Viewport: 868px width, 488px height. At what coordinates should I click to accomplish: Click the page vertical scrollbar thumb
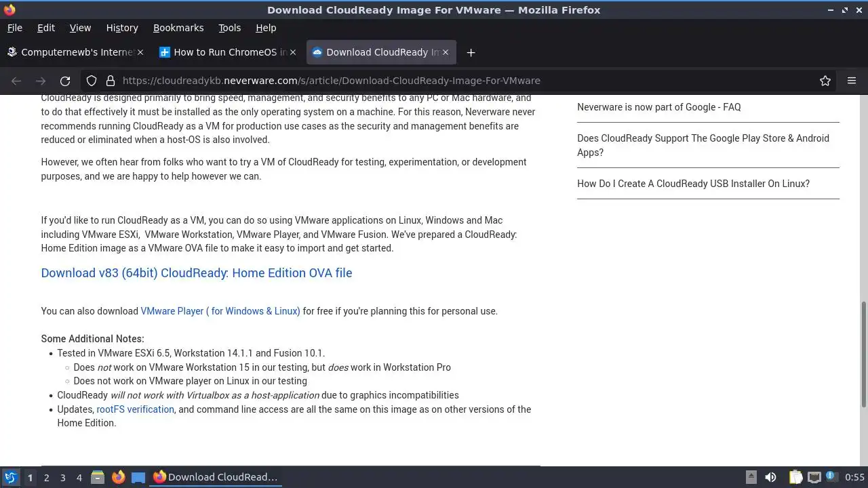[863, 354]
